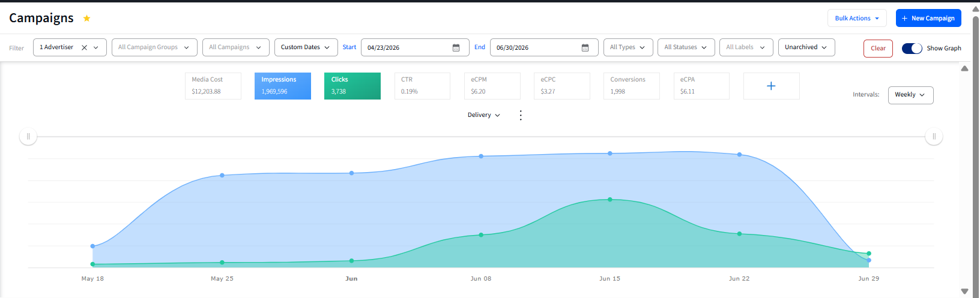Screen dimensions: 980x298
Task: Expand the All Campaign Groups dropdown
Action: [x=154, y=47]
